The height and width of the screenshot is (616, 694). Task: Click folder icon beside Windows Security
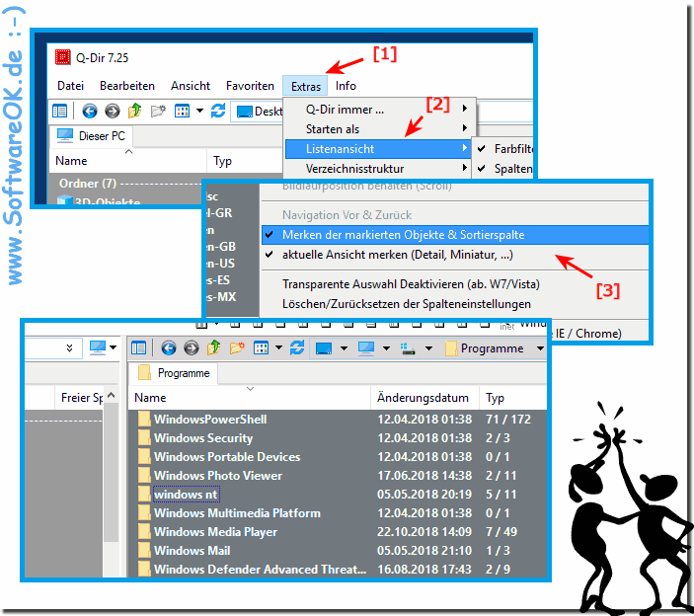pos(143,437)
